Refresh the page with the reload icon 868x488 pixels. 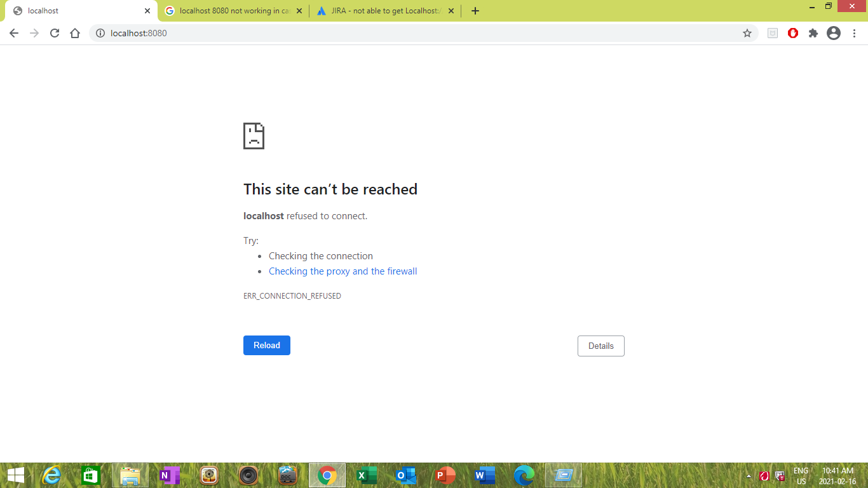coord(54,33)
